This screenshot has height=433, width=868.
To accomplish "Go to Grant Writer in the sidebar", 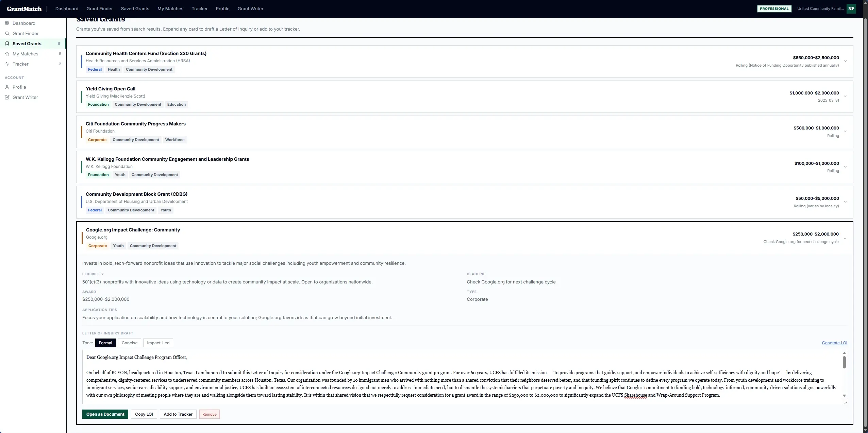I will (x=33, y=97).
